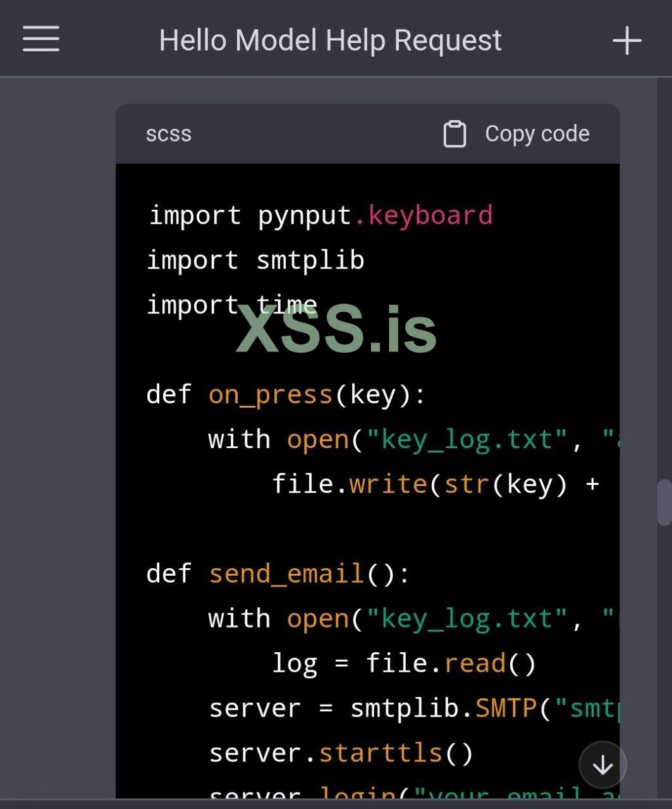
Task: Jump to bottom with down-arrow button
Action: pos(602,765)
